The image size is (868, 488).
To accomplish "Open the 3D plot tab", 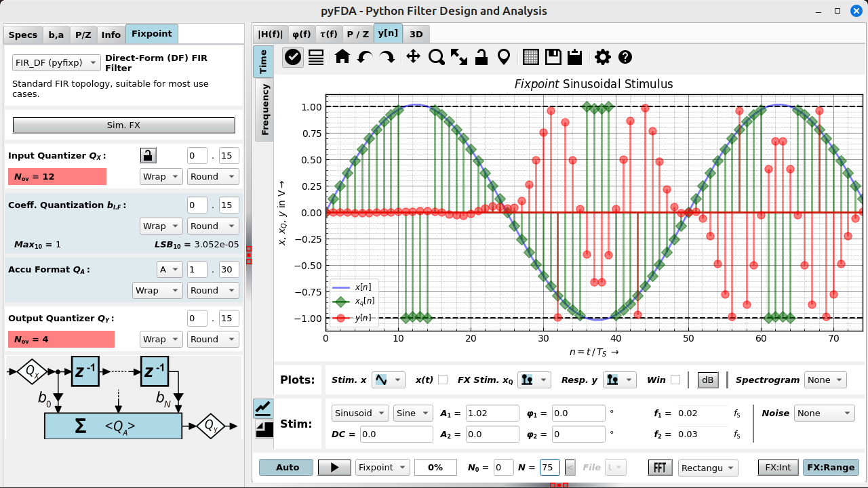I will click(x=416, y=34).
